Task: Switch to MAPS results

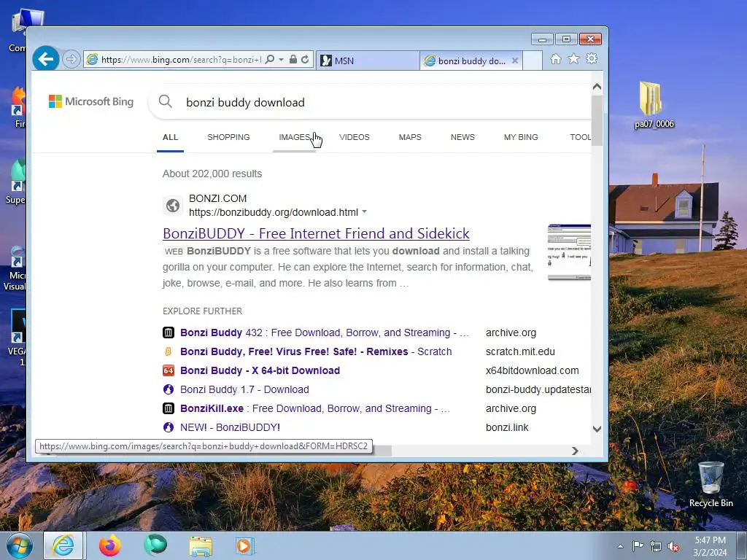Action: pyautogui.click(x=410, y=137)
